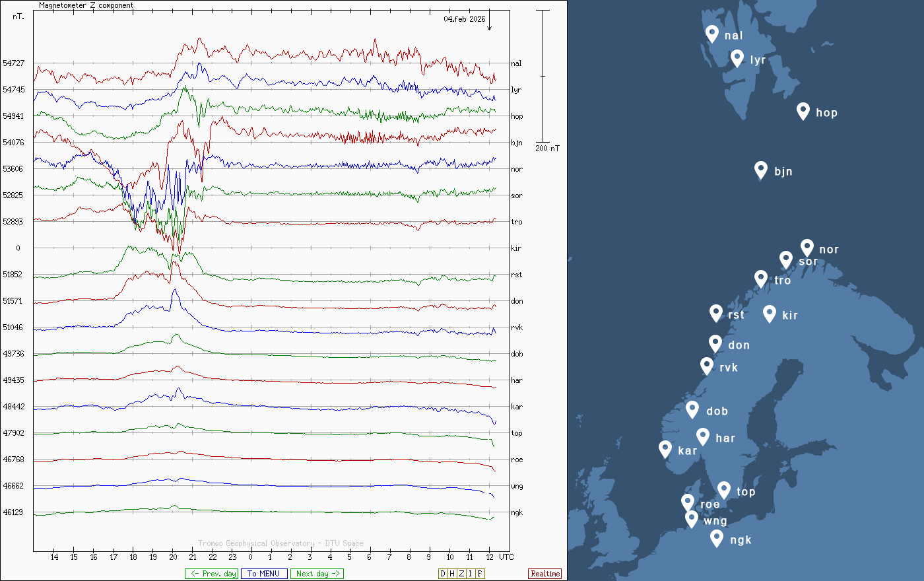The height and width of the screenshot is (581, 924).
Task: Click the lyr station map pin
Action: [737, 58]
